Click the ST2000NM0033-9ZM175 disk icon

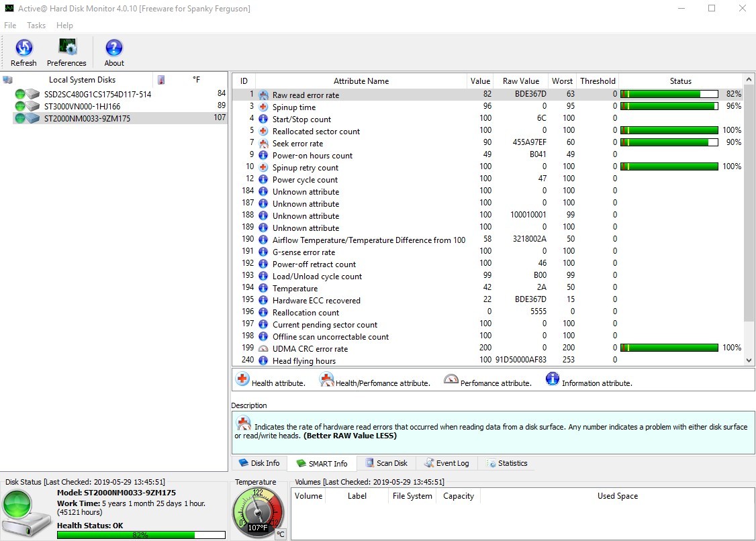point(33,119)
